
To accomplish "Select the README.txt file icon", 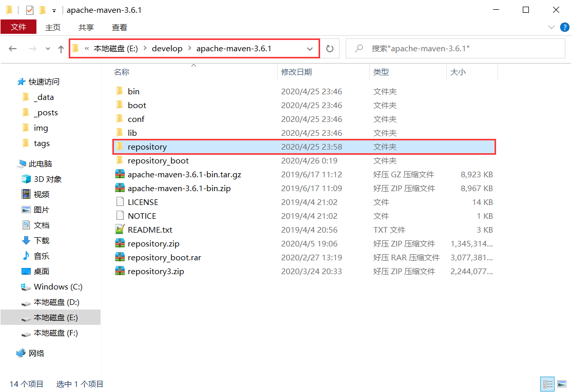I will coord(120,230).
